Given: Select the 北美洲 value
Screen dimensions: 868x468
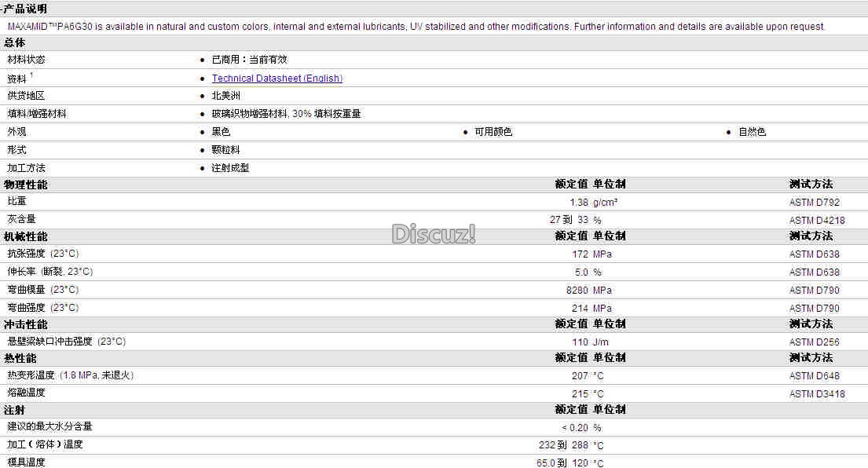Looking at the screenshot, I should 226,95.
